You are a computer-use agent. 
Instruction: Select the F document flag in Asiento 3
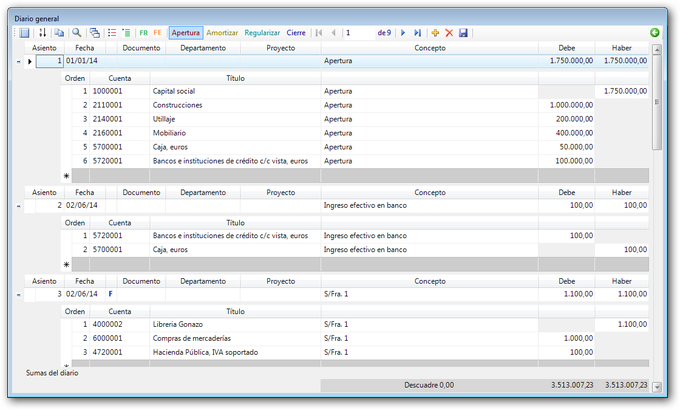[111, 294]
